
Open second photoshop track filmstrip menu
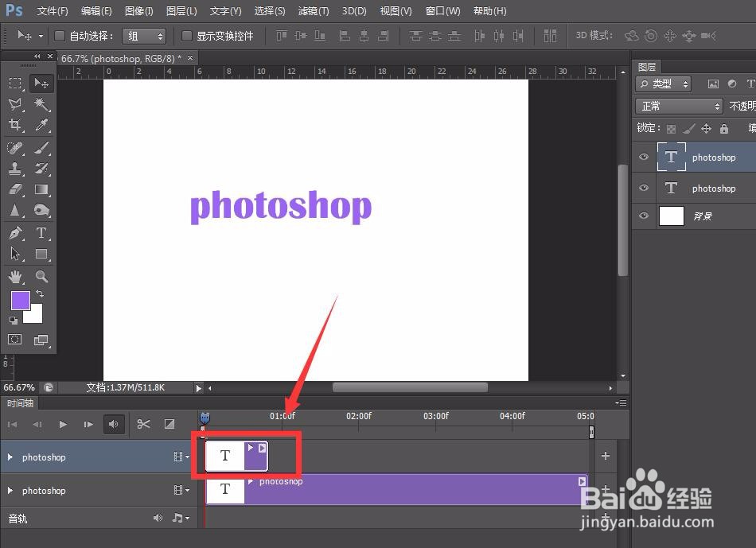(x=181, y=490)
